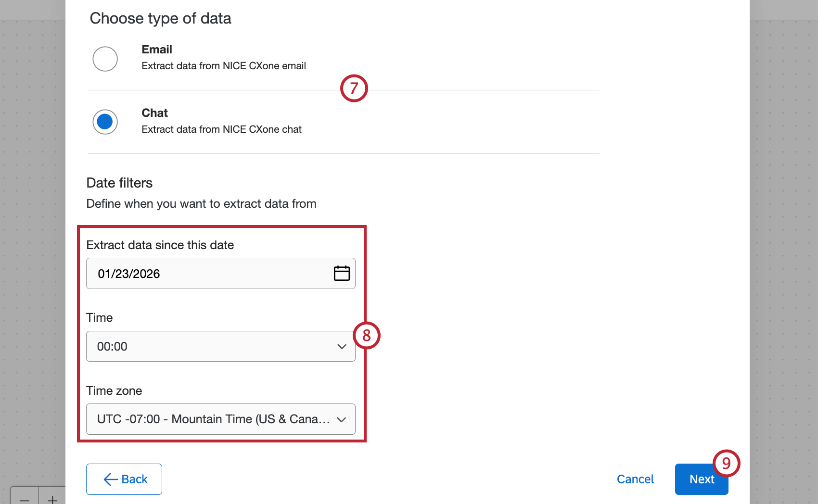Click the red circled number 7 marker
This screenshot has width=818, height=504.
(354, 88)
